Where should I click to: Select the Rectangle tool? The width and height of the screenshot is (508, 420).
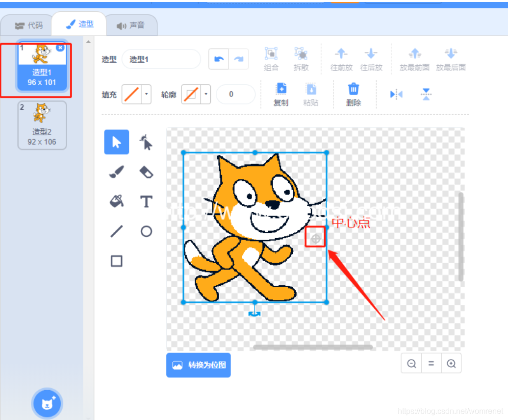pos(116,261)
